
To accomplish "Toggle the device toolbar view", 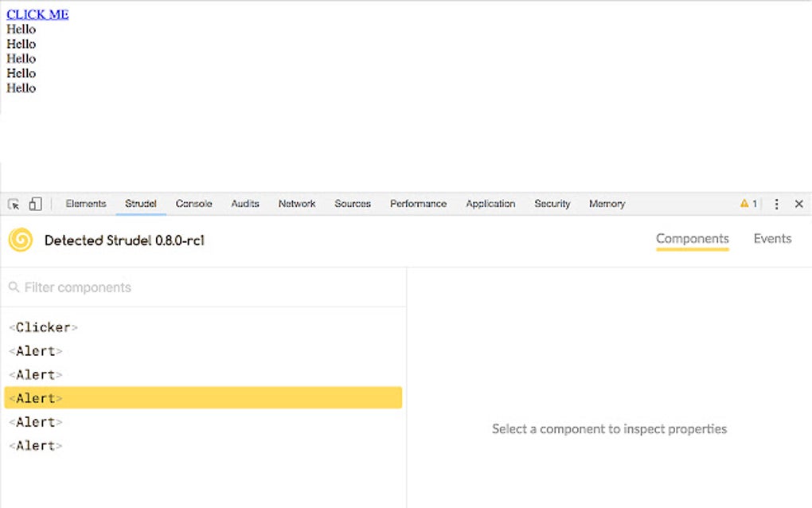I will 35,204.
